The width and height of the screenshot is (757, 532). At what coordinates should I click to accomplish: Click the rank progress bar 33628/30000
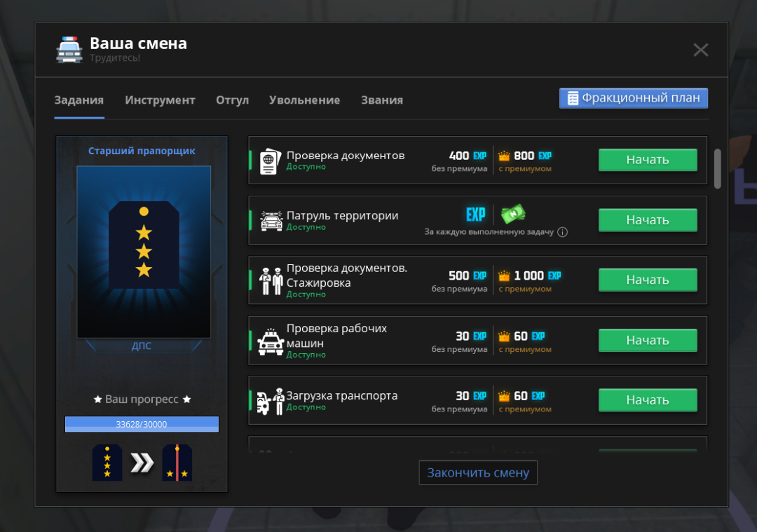tap(142, 424)
